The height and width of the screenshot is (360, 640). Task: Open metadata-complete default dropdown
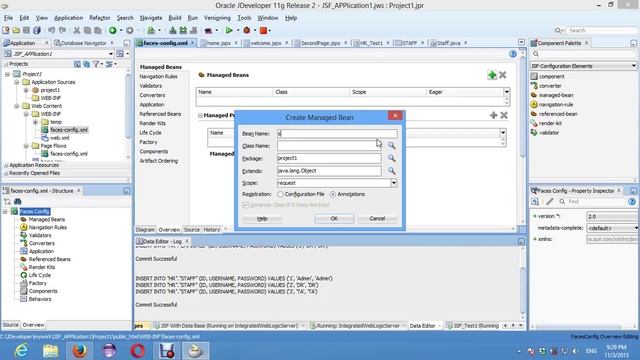pos(636,228)
